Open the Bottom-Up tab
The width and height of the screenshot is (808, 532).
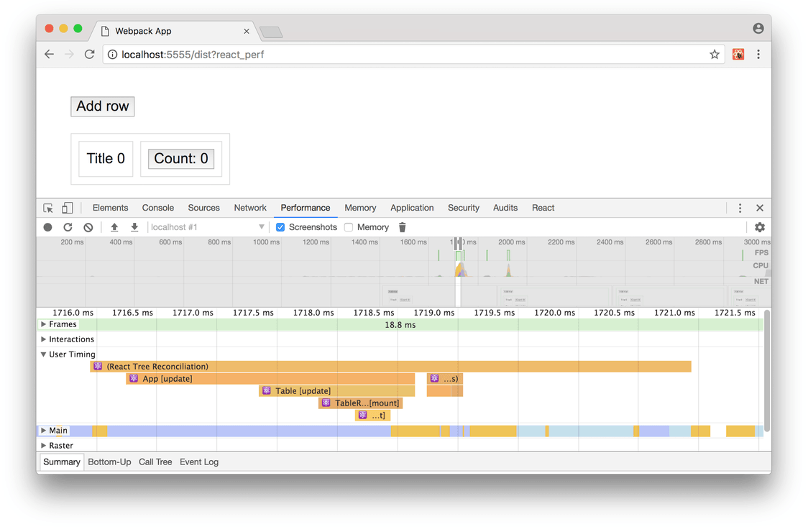(109, 462)
